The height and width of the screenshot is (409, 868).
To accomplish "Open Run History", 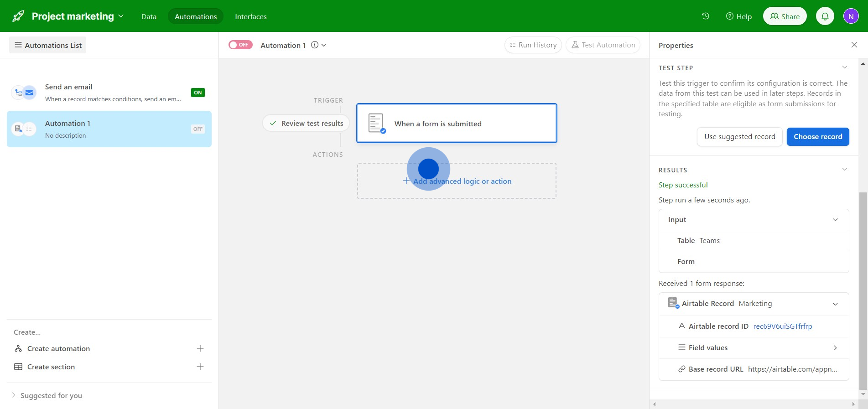I will tap(533, 45).
